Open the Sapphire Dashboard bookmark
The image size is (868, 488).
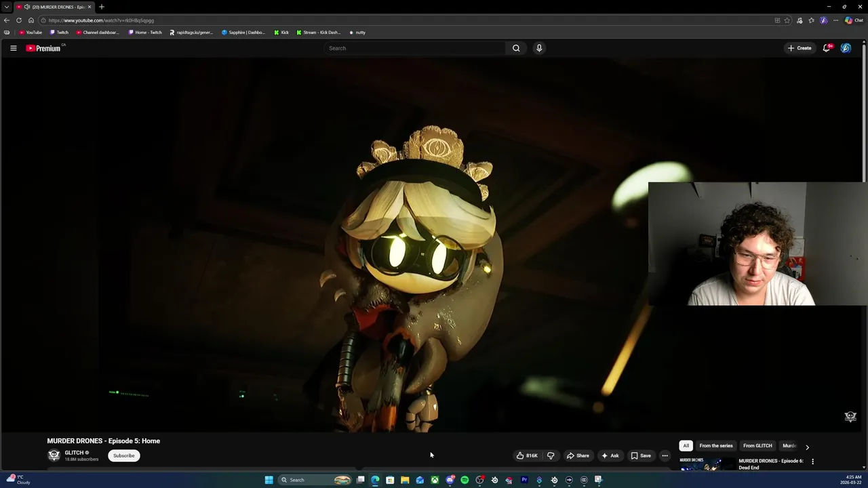coord(243,33)
